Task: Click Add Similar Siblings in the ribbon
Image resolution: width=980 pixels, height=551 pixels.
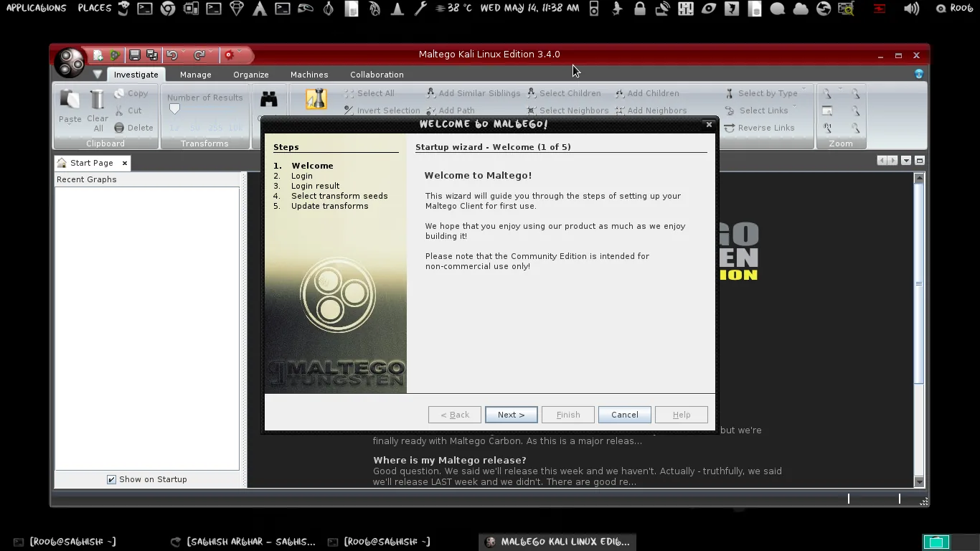Action: pyautogui.click(x=473, y=93)
